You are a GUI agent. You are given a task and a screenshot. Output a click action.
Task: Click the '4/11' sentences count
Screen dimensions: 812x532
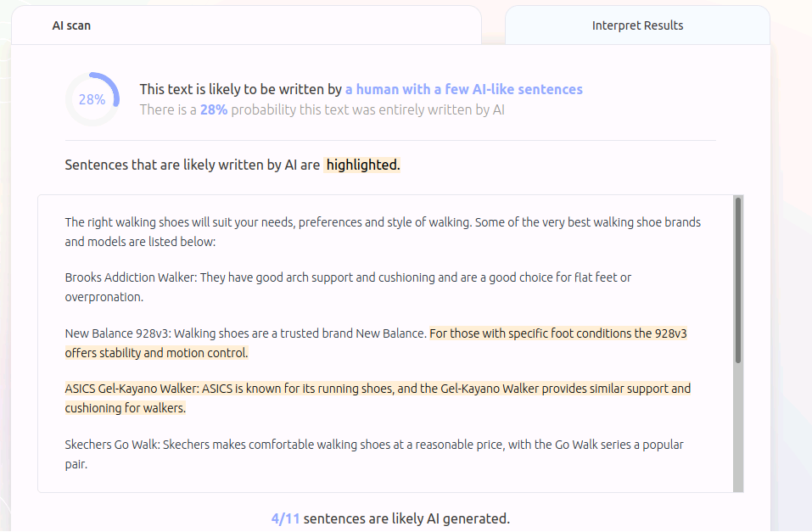(285, 518)
